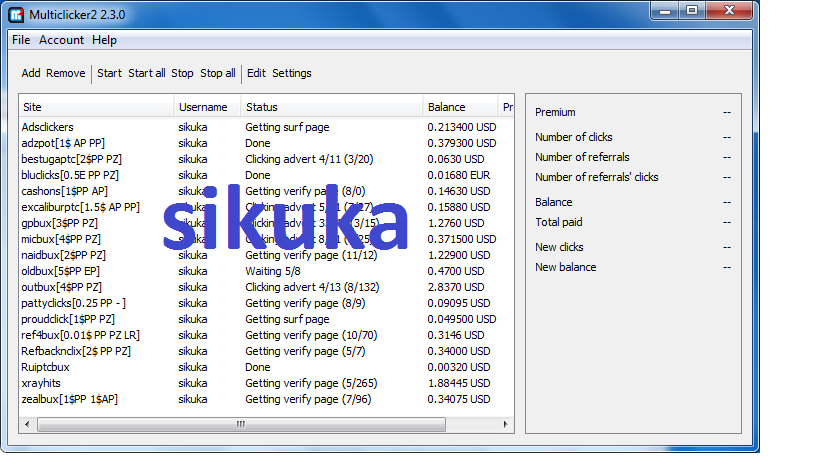Click Start all in the toolbar
816x460 pixels.
[x=147, y=73]
